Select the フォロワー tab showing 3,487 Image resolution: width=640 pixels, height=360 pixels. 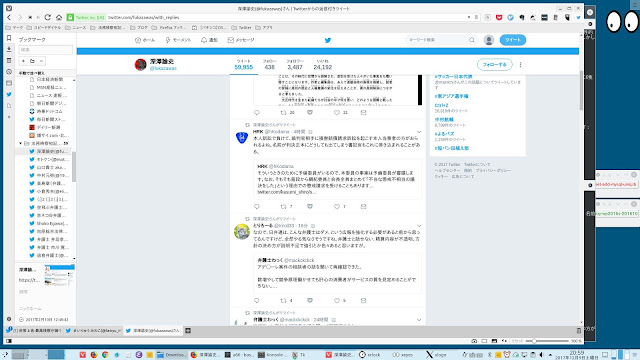(x=295, y=64)
